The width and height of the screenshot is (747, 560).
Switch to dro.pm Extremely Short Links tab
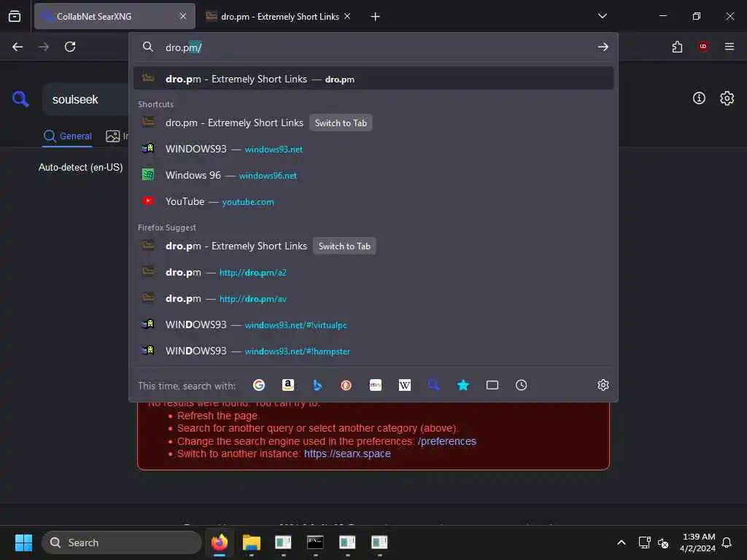[x=279, y=16]
